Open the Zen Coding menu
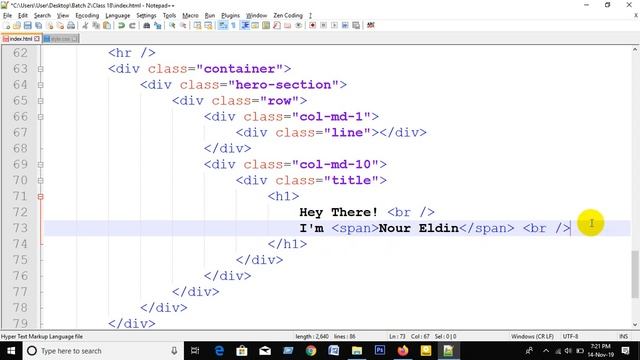 coord(288,16)
